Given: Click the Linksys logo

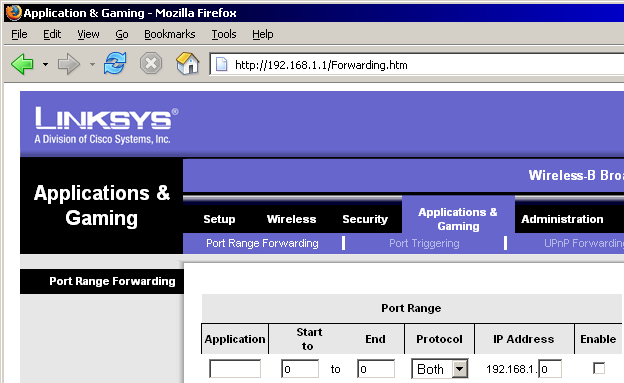Looking at the screenshot, I should (x=106, y=125).
